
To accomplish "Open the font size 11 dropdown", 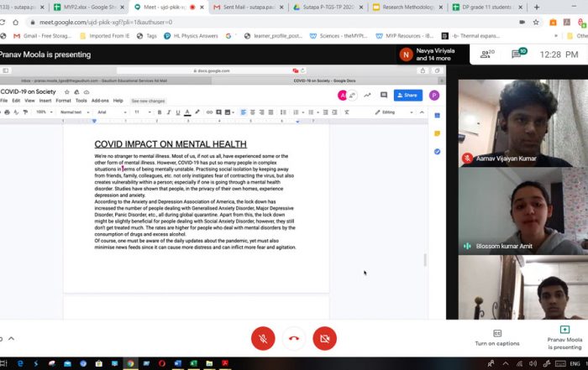I will click(x=143, y=112).
